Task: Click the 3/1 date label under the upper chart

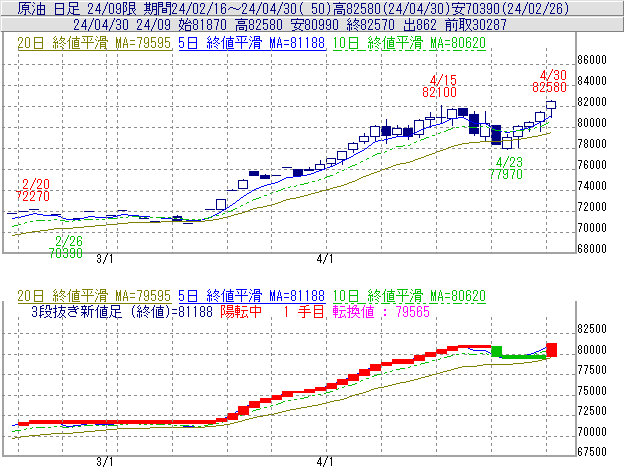Action: click(x=105, y=259)
